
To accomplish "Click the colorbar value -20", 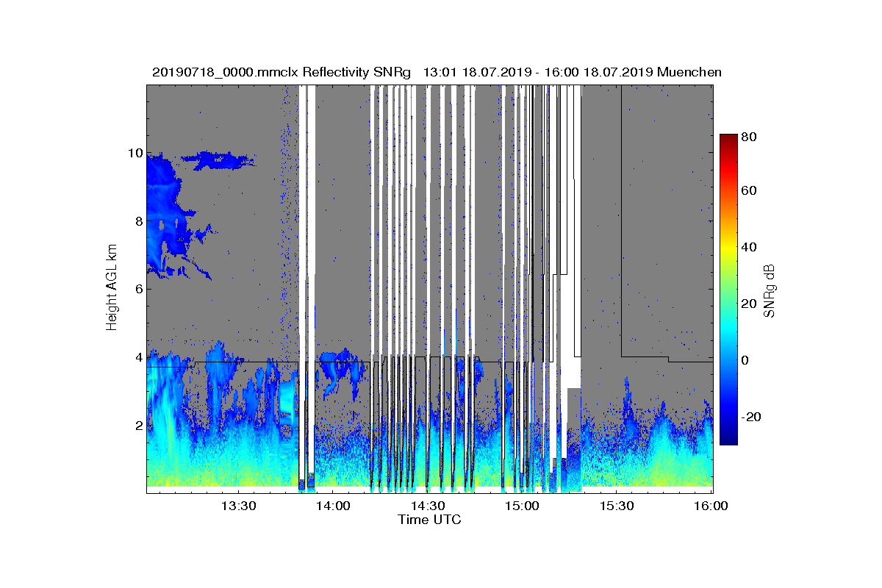I will (753, 417).
